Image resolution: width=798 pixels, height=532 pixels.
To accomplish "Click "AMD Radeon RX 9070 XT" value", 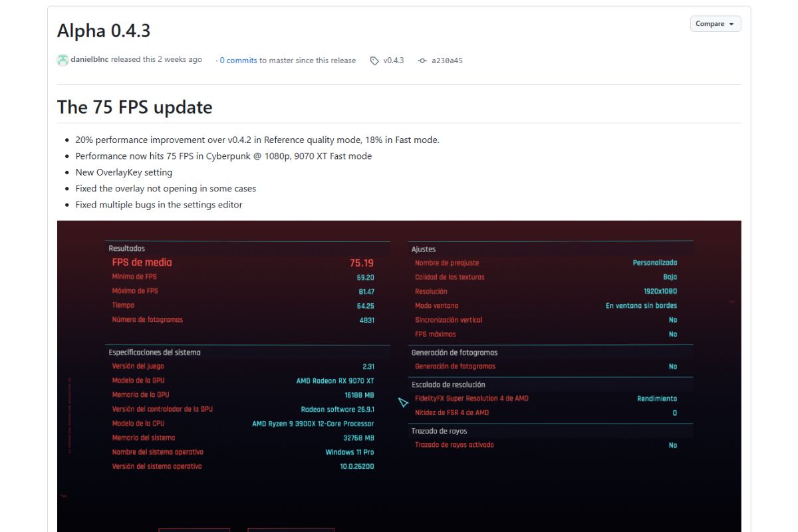I will 335,381.
